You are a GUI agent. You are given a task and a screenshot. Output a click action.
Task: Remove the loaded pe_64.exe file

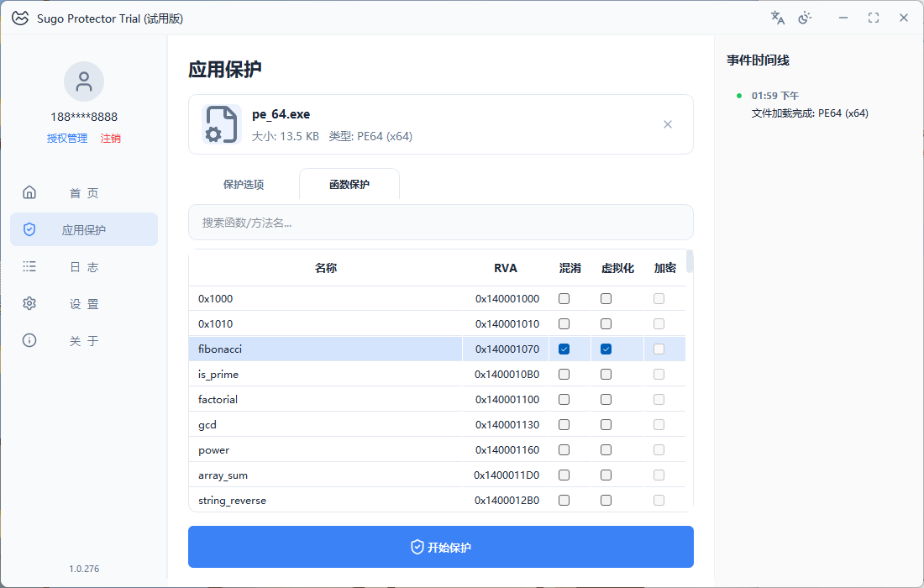coord(668,124)
